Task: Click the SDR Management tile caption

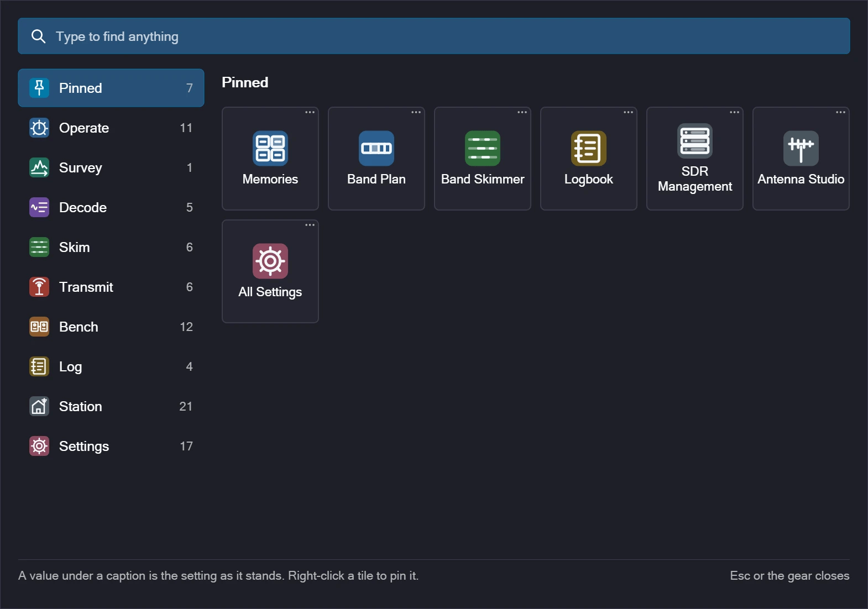Action: (695, 179)
